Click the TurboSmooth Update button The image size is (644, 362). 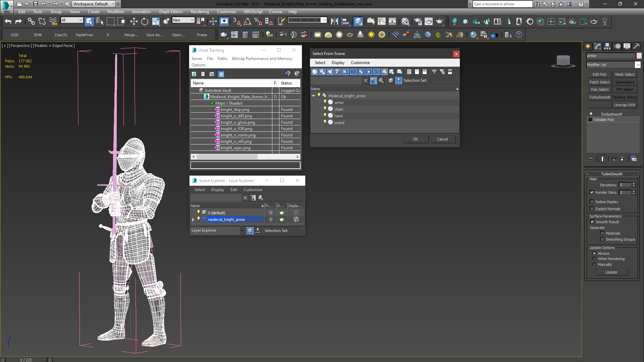pyautogui.click(x=611, y=272)
